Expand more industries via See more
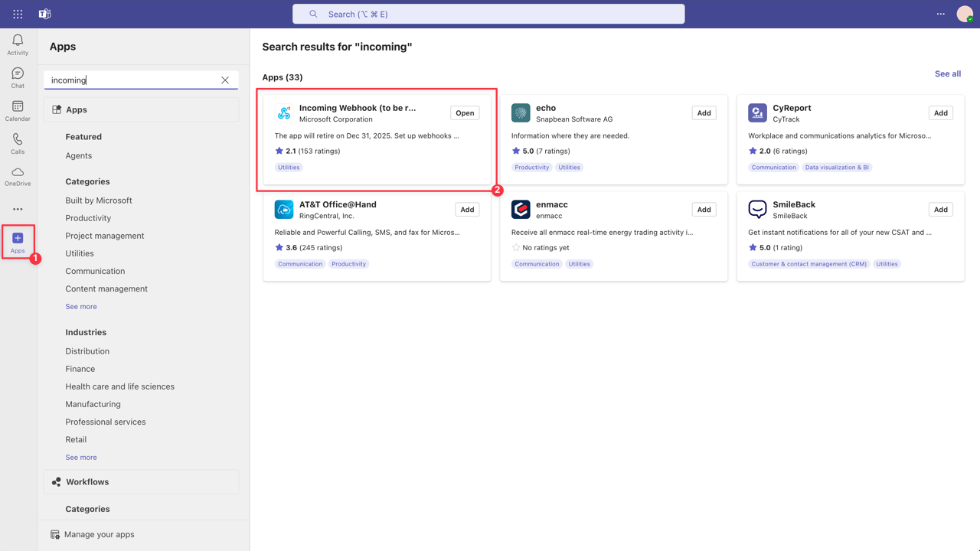Viewport: 980px width, 551px height. tap(80, 457)
